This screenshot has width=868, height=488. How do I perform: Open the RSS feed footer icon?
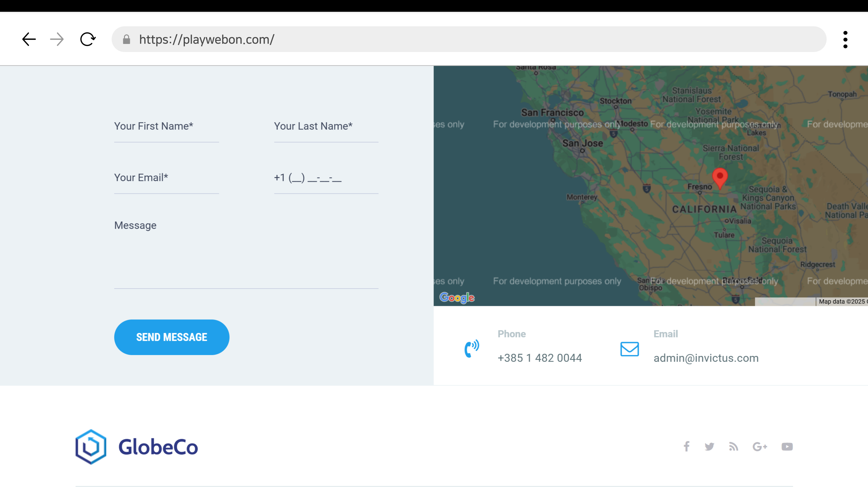click(734, 447)
